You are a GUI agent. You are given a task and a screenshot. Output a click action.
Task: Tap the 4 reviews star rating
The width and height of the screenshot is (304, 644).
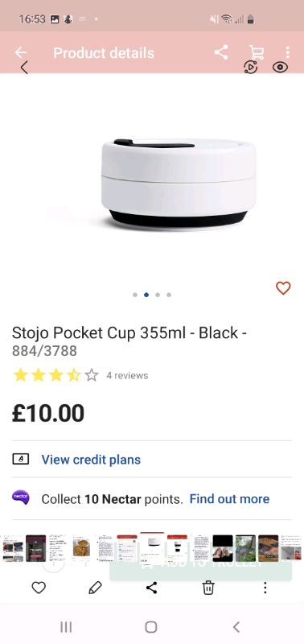coord(80,375)
